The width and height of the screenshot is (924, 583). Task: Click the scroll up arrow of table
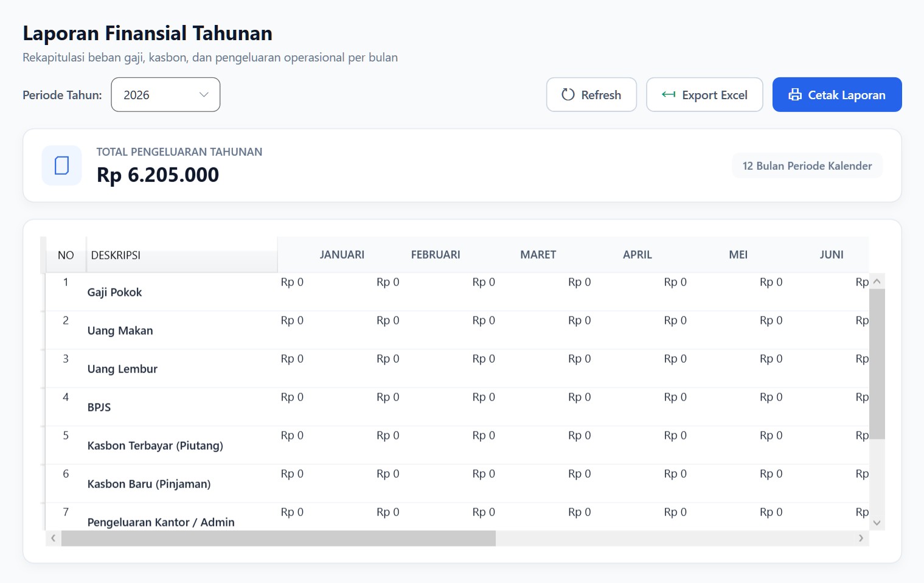(x=877, y=281)
